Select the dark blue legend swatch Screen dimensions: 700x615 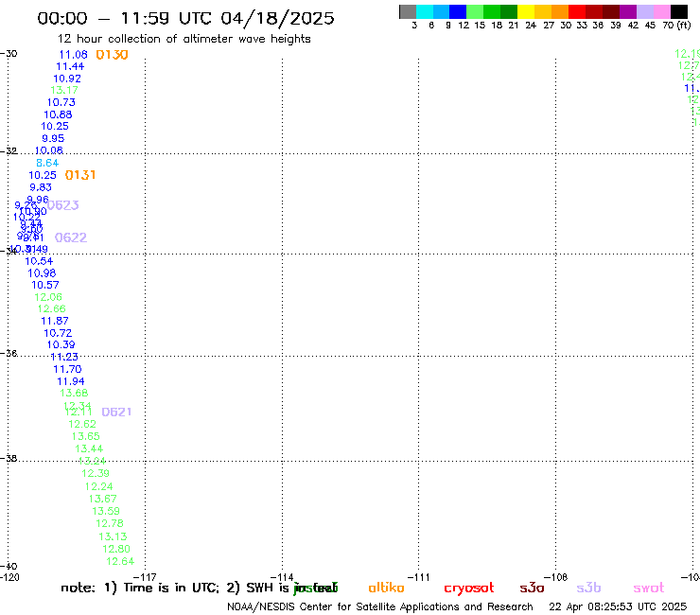coord(458,11)
